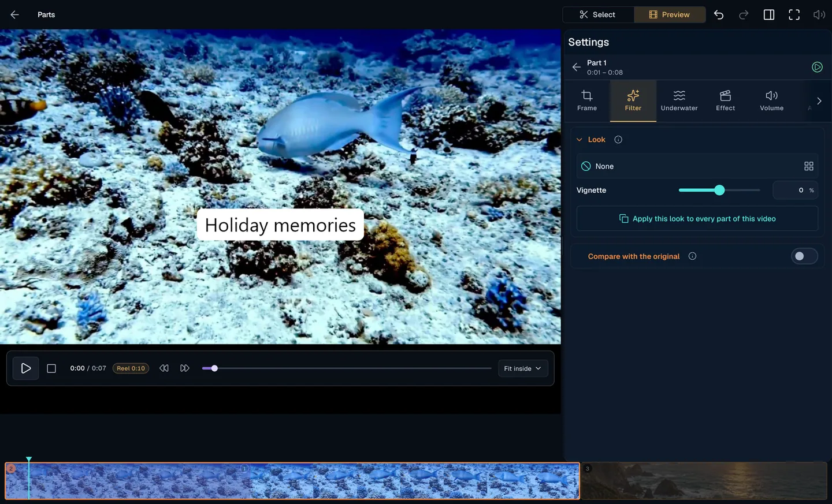The width and height of the screenshot is (832, 504).
Task: Edit the Vignette percentage value field
Action: (795, 190)
